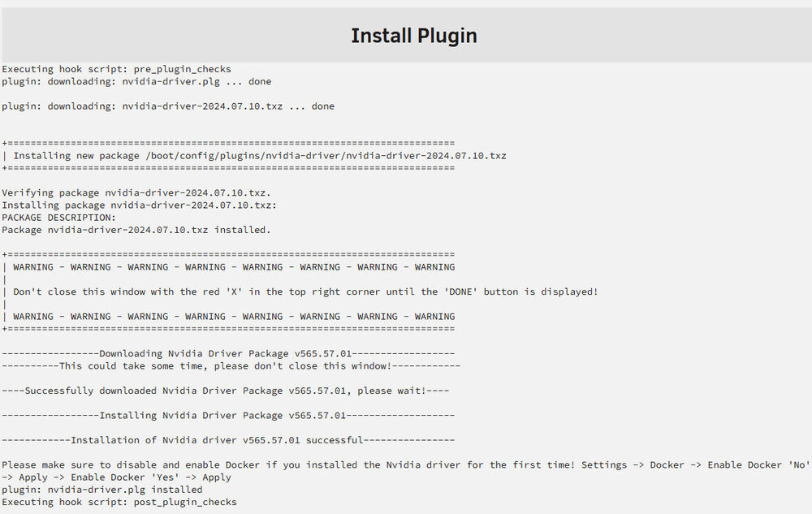Click the nvidia-driver.plg downloading done line

coord(136,81)
